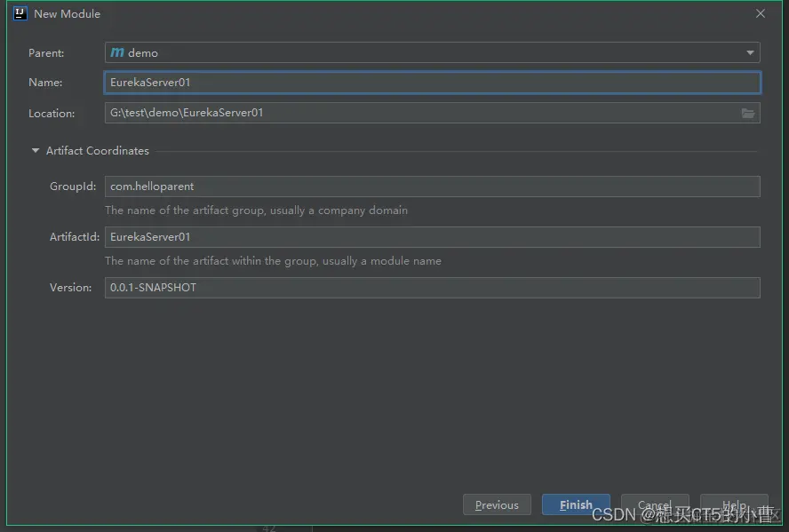The height and width of the screenshot is (532, 789).
Task: Click the Parent label
Action: 46,52
